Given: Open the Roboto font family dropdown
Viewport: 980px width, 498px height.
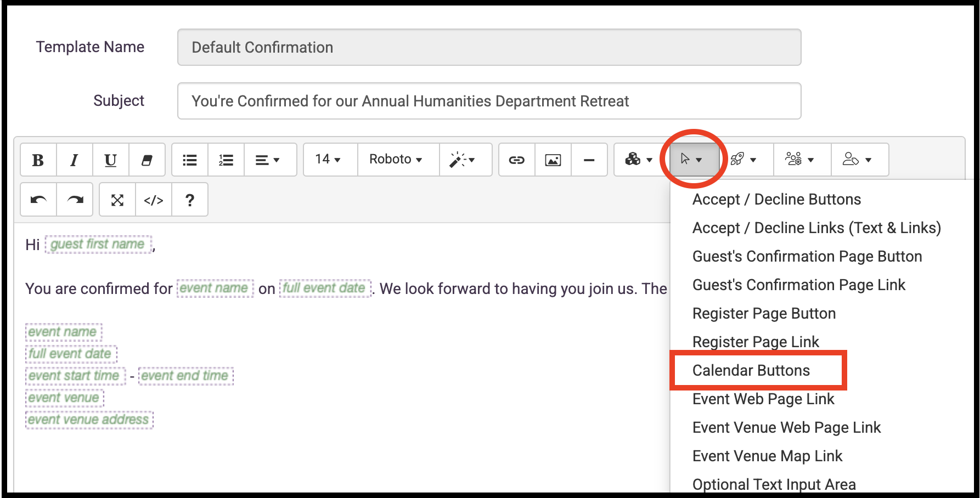Looking at the screenshot, I should [396, 160].
